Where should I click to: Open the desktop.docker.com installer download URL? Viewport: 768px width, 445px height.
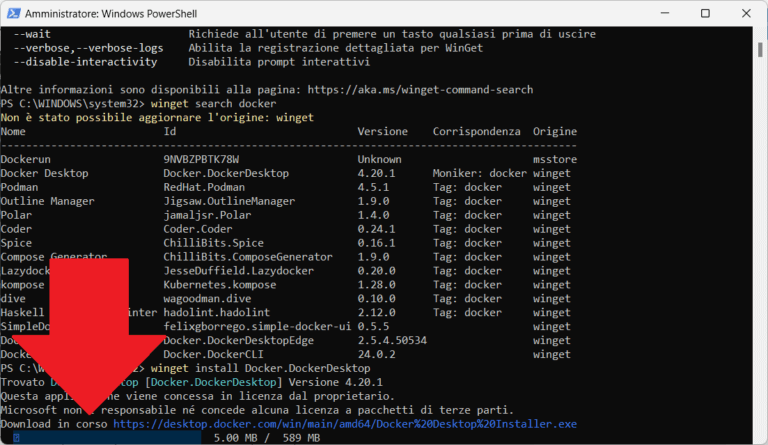pyautogui.click(x=345, y=424)
